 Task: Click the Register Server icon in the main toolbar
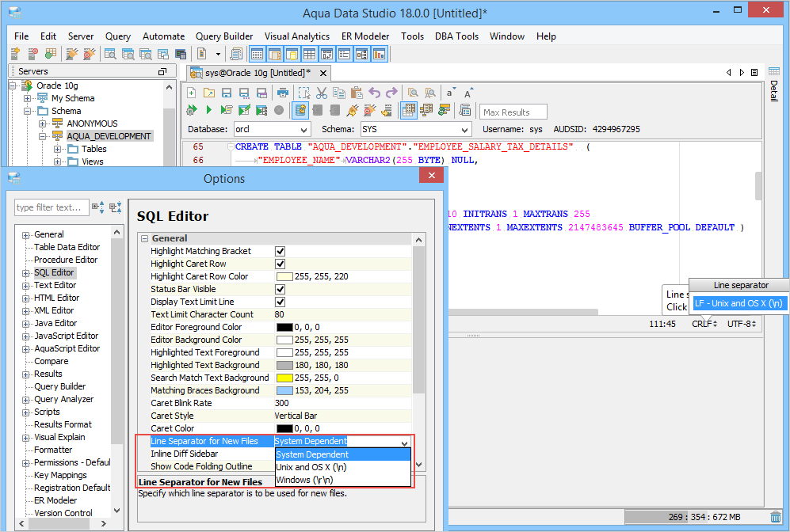point(15,53)
